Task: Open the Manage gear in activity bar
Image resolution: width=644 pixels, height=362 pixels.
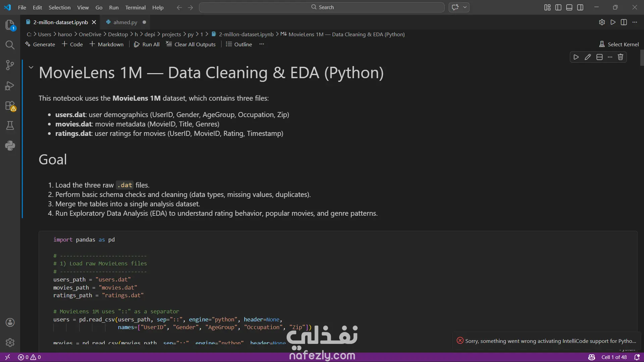Action: point(10,343)
